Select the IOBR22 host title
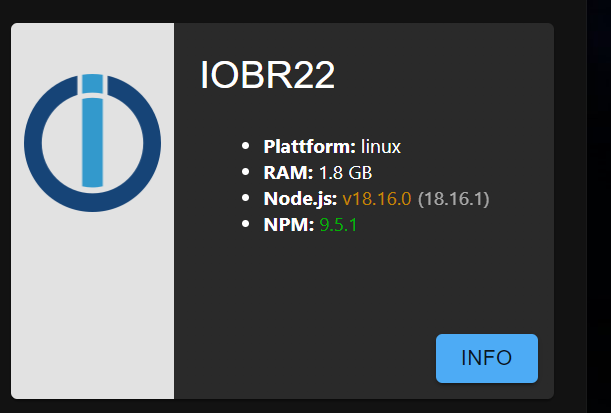 (x=267, y=75)
